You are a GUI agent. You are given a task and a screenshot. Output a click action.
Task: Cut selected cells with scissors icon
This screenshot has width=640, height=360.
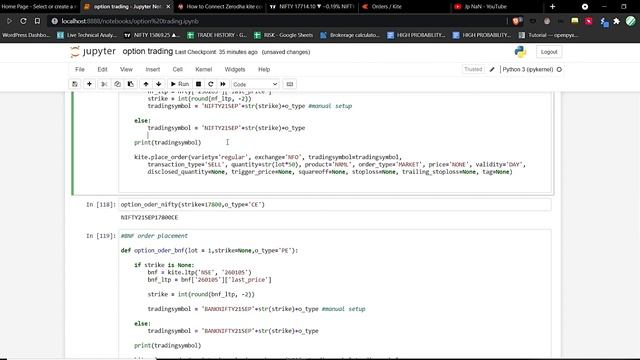point(104,84)
